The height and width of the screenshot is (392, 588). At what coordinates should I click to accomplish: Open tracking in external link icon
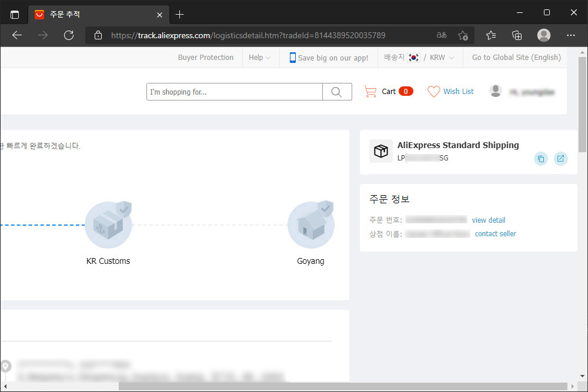pos(560,159)
